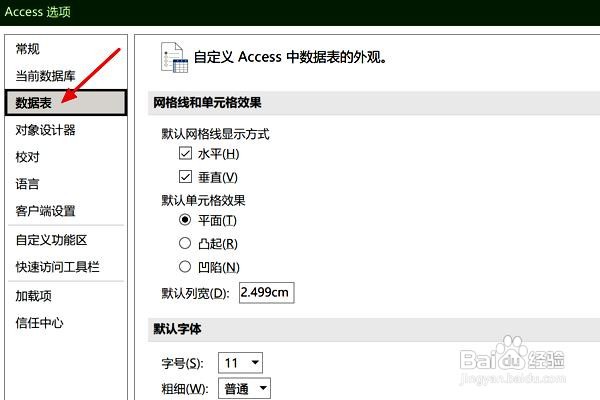Screen dimensions: 600x400
Task: Go to the 当前数据库 category
Action: click(x=45, y=76)
